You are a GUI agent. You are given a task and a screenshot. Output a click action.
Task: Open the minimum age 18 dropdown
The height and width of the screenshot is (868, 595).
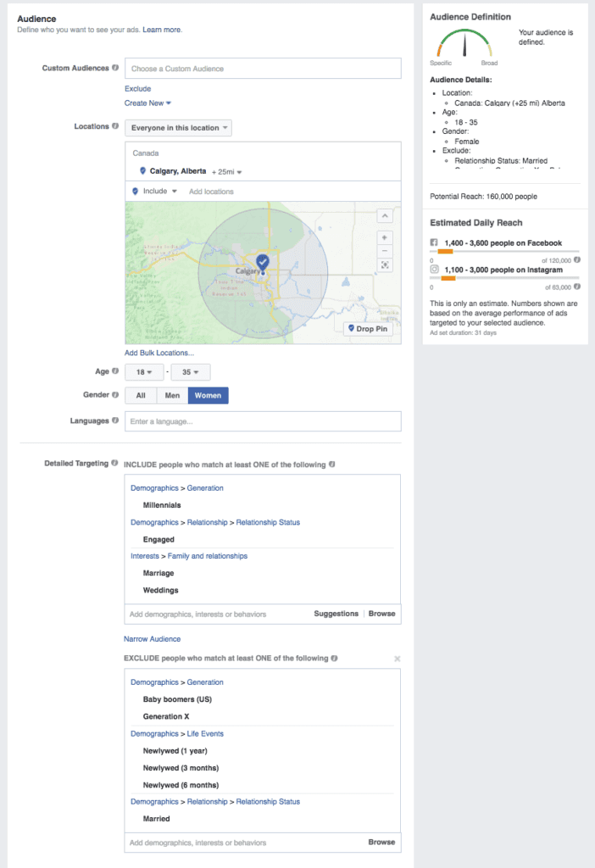pyautogui.click(x=144, y=372)
